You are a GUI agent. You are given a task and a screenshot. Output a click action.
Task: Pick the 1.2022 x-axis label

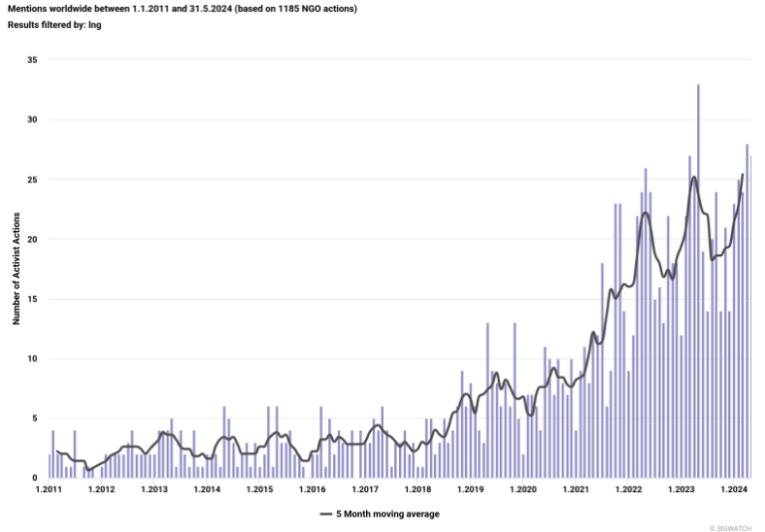pyautogui.click(x=629, y=489)
